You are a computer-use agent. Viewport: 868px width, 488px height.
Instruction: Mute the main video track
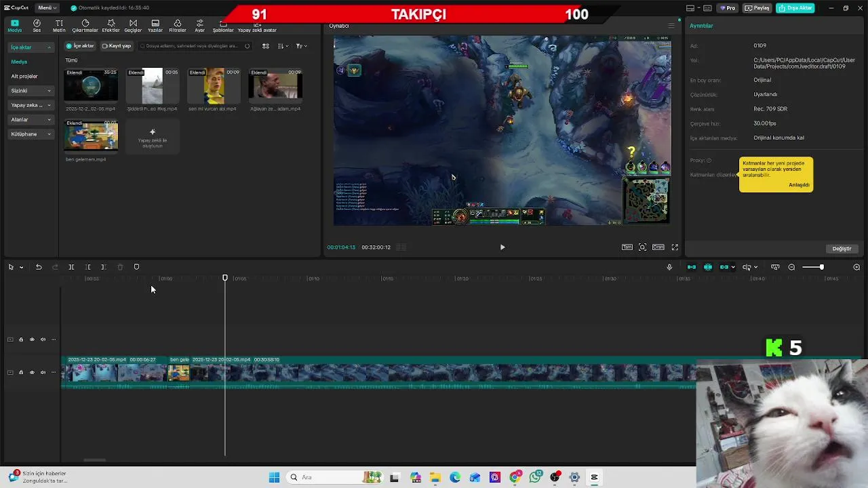coord(43,372)
